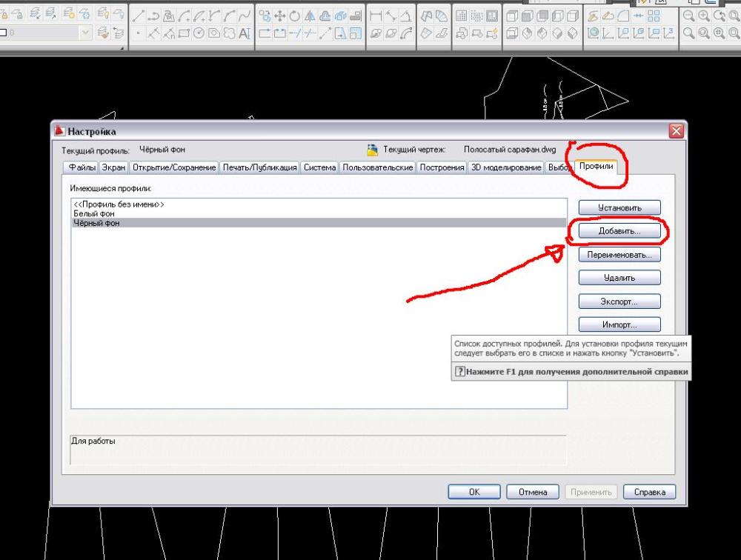Click the Установить button
Viewport: 741px width, 560px height.
pyautogui.click(x=619, y=207)
